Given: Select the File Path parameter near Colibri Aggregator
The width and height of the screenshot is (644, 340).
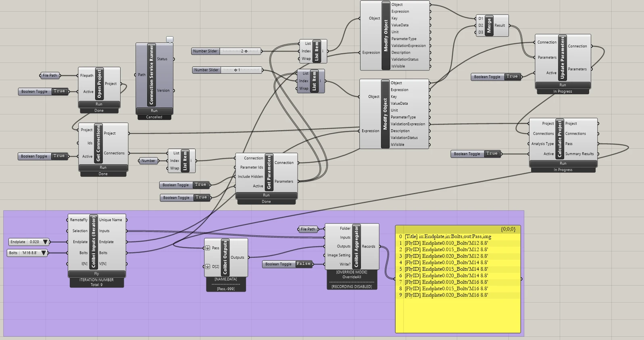Looking at the screenshot, I should tap(308, 229).
